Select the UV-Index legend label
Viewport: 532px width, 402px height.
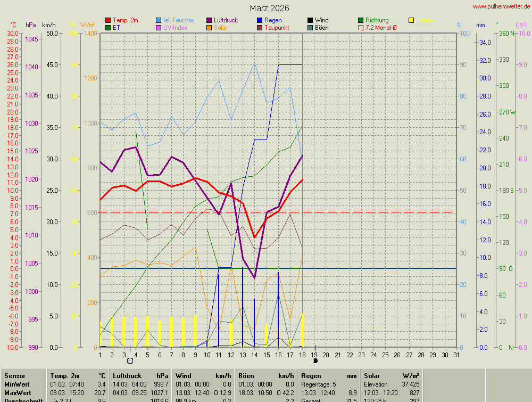175,28
